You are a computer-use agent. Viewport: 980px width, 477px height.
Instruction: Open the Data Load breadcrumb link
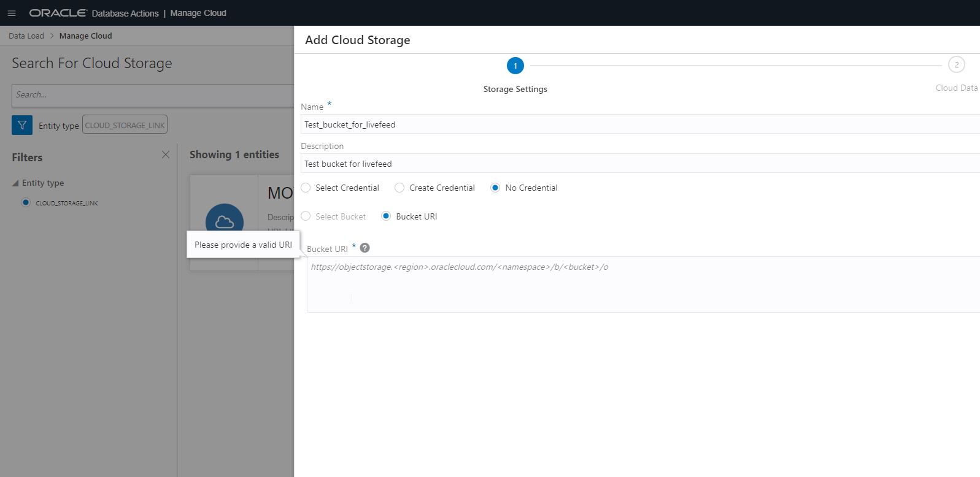pos(26,36)
